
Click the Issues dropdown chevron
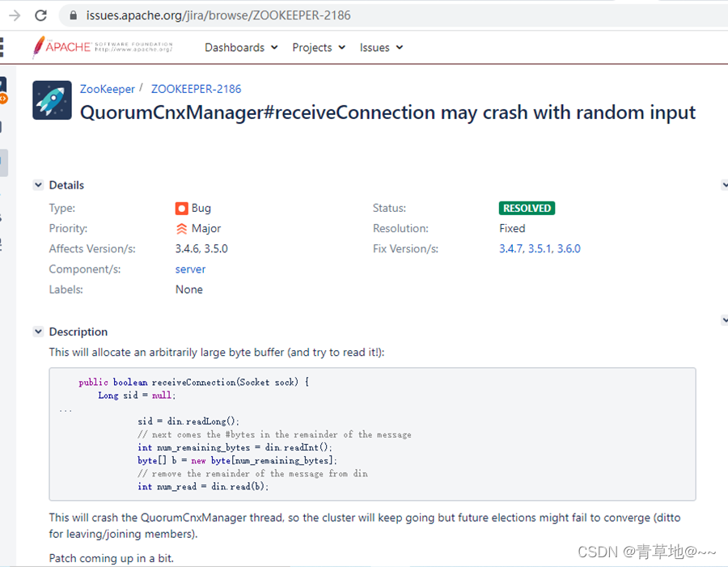[400, 48]
